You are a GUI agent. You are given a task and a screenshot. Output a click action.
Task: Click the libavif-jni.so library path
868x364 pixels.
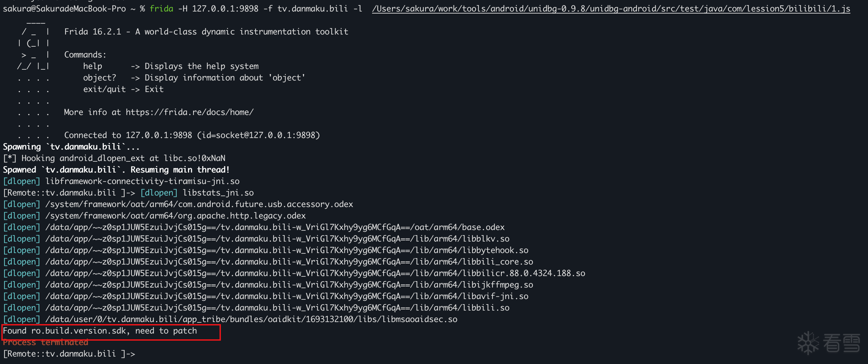tap(287, 296)
